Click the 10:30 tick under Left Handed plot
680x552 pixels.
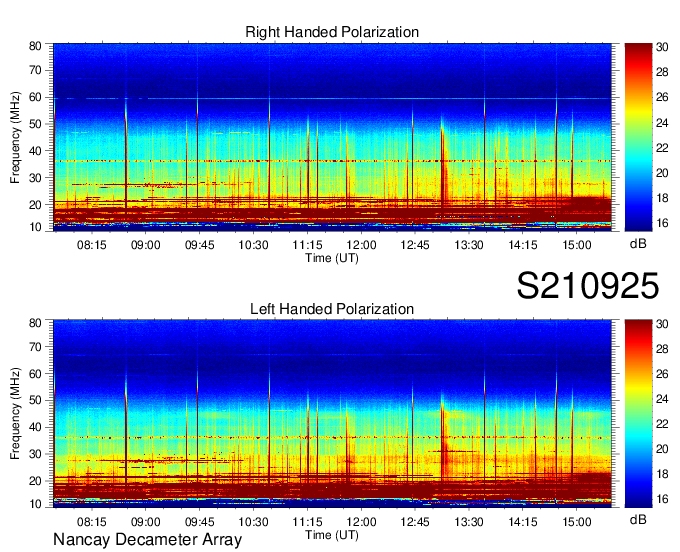click(253, 522)
